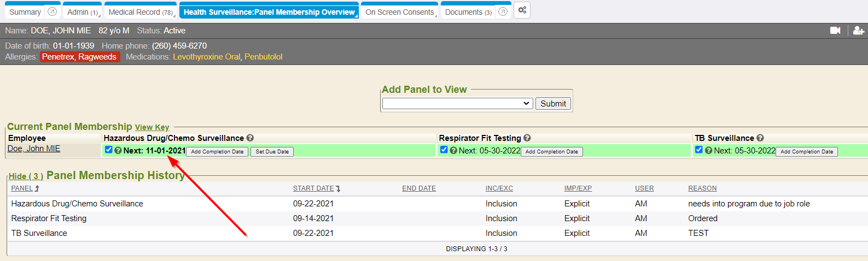This screenshot has width=868, height=261.
Task: Toggle the TB Surveillance panel checkbox
Action: click(698, 150)
